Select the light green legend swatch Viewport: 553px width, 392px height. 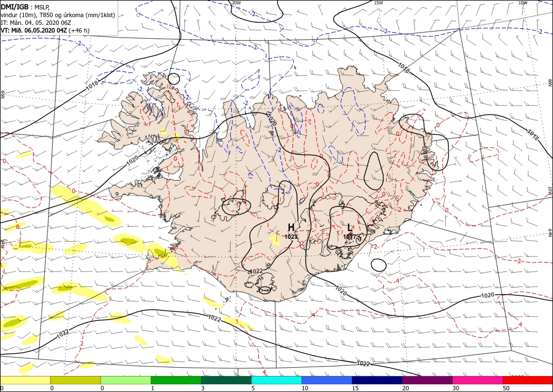pyautogui.click(x=126, y=380)
